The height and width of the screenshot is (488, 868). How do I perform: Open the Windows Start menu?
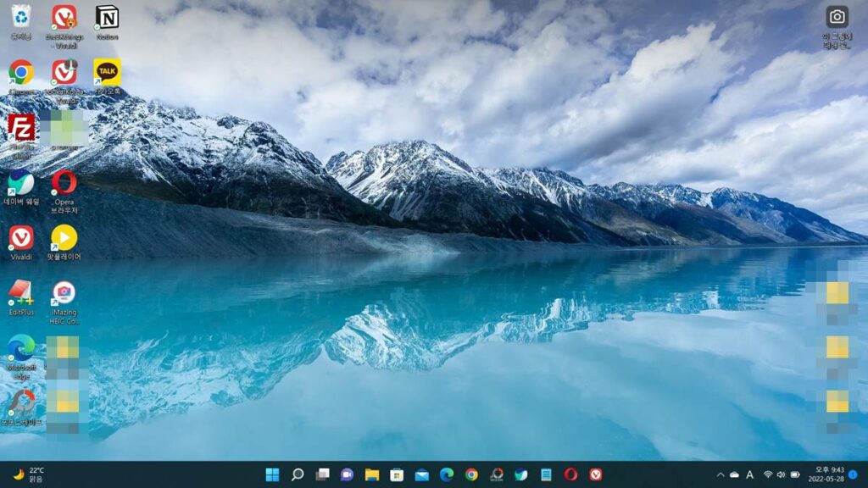click(272, 474)
